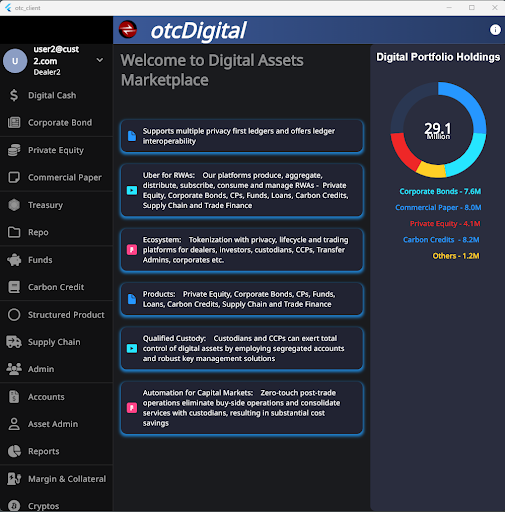
Task: Click the file icon on Products card
Action: click(x=132, y=299)
